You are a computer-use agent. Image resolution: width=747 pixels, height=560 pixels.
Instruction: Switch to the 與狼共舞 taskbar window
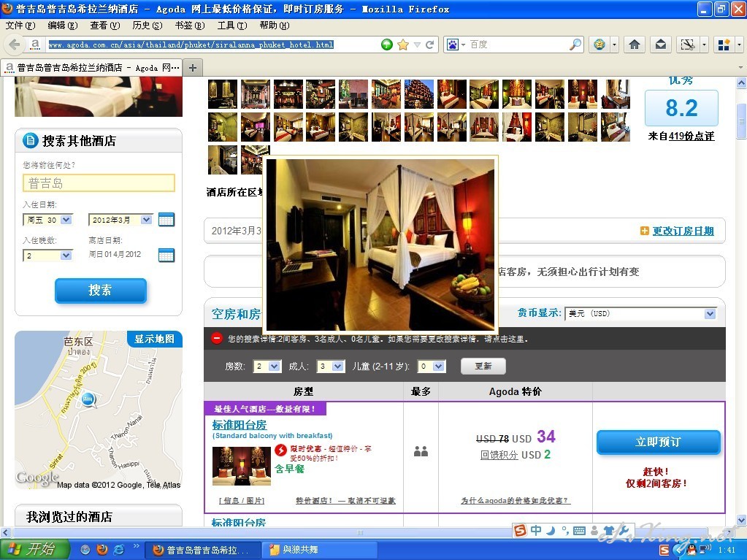(x=320, y=550)
